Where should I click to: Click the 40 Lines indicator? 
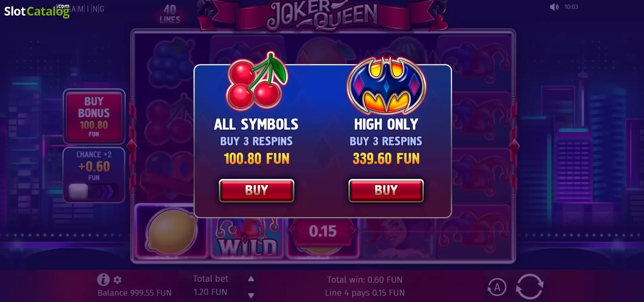click(x=170, y=14)
